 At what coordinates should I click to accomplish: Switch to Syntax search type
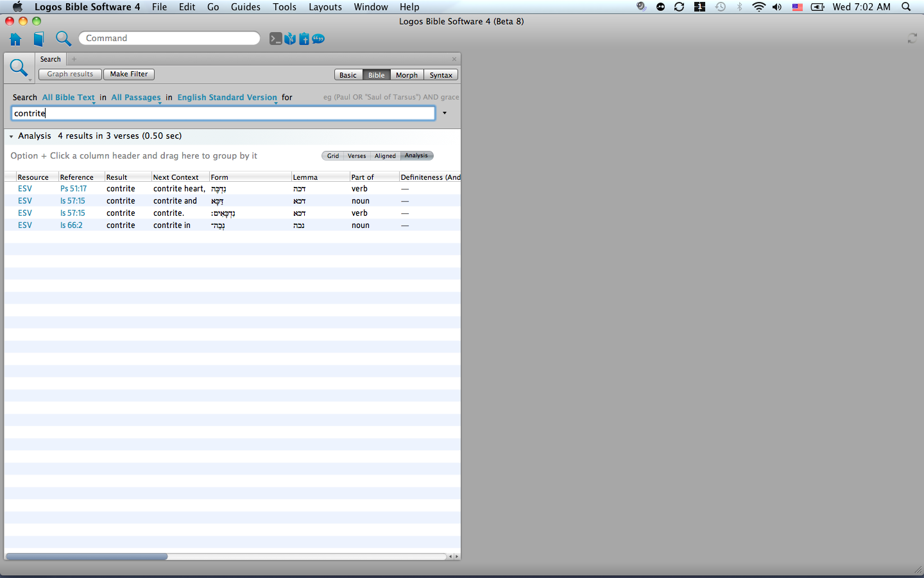click(x=441, y=75)
